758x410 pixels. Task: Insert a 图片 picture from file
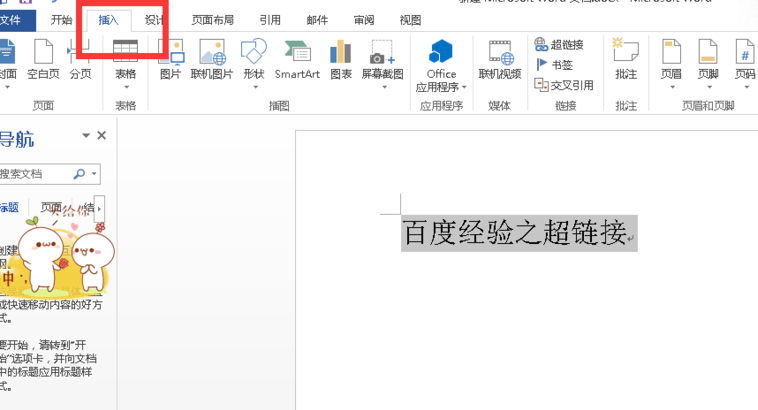tap(170, 60)
